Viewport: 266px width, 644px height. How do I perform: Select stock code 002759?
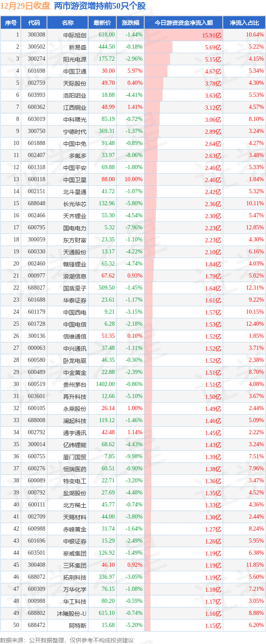coord(37,83)
